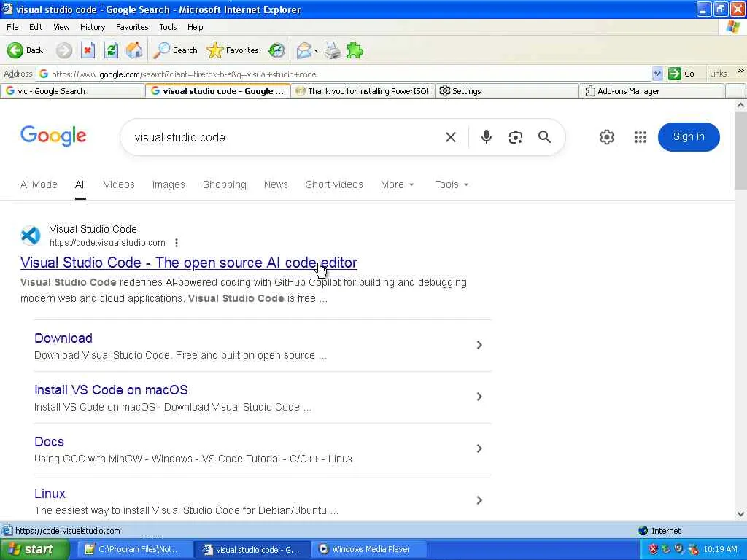Screen dimensions: 747x560
Task: Click the Google search text box
Action: pyautogui.click(x=281, y=137)
